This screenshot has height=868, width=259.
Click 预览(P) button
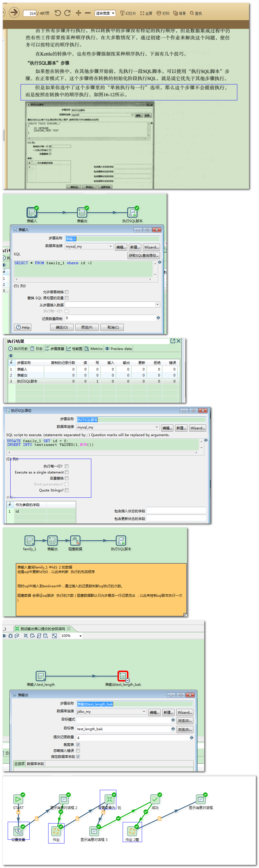click(x=86, y=327)
